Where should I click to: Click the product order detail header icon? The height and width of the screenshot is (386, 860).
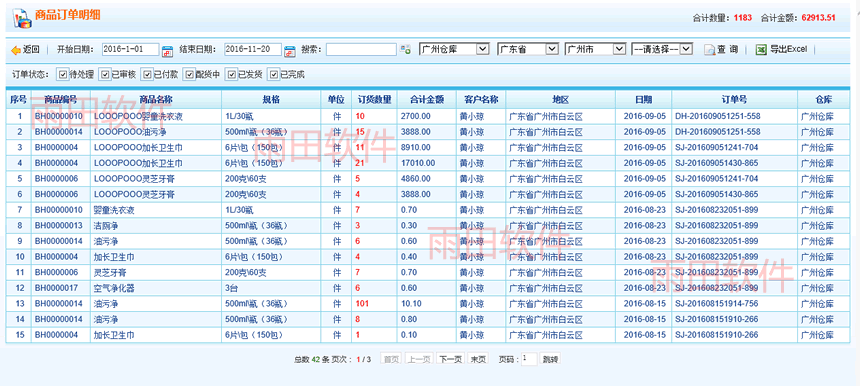[21, 19]
